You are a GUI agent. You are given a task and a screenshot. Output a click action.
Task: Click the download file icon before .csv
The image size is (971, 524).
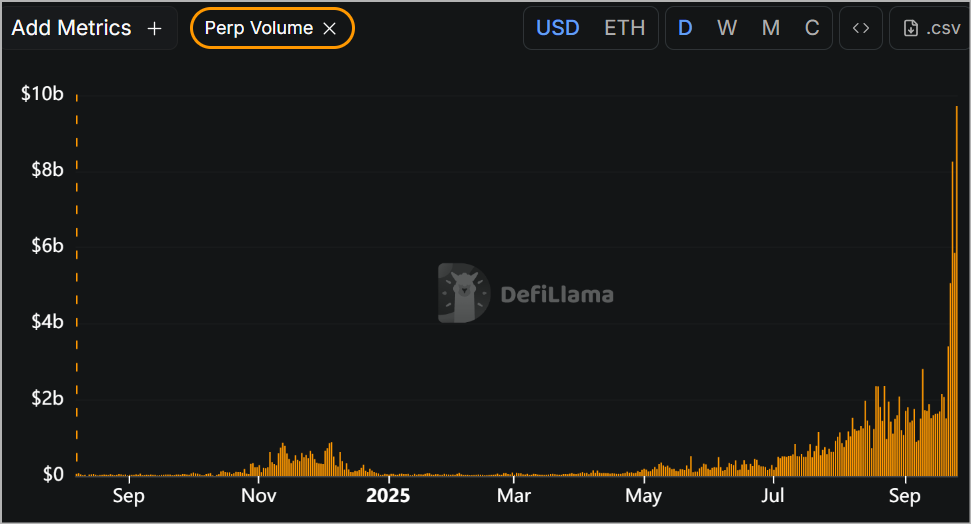(910, 28)
